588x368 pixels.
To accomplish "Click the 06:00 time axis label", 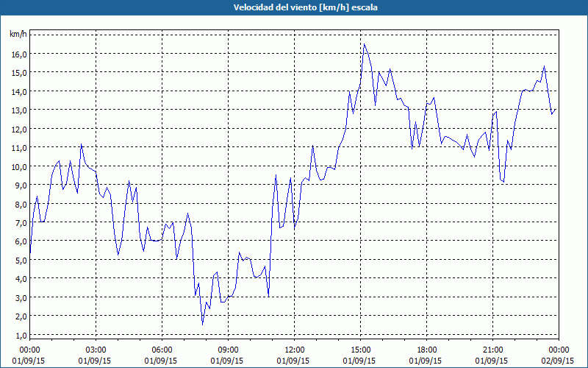I will (x=162, y=350).
